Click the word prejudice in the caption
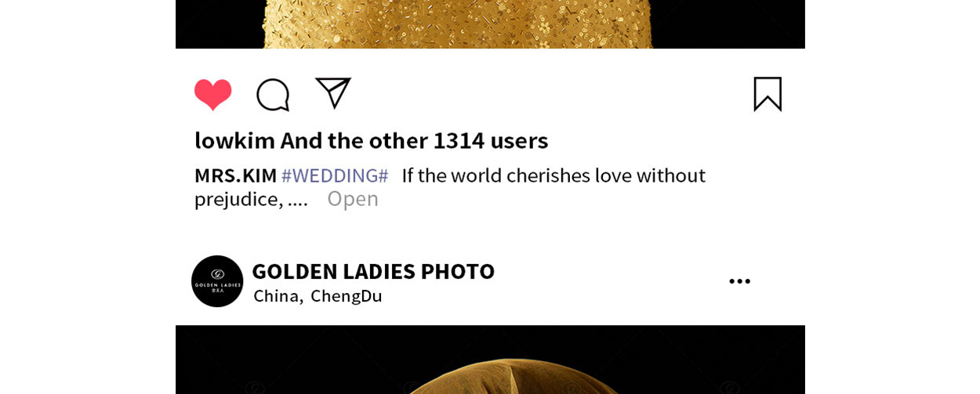This screenshot has height=394, width=980. point(238,199)
